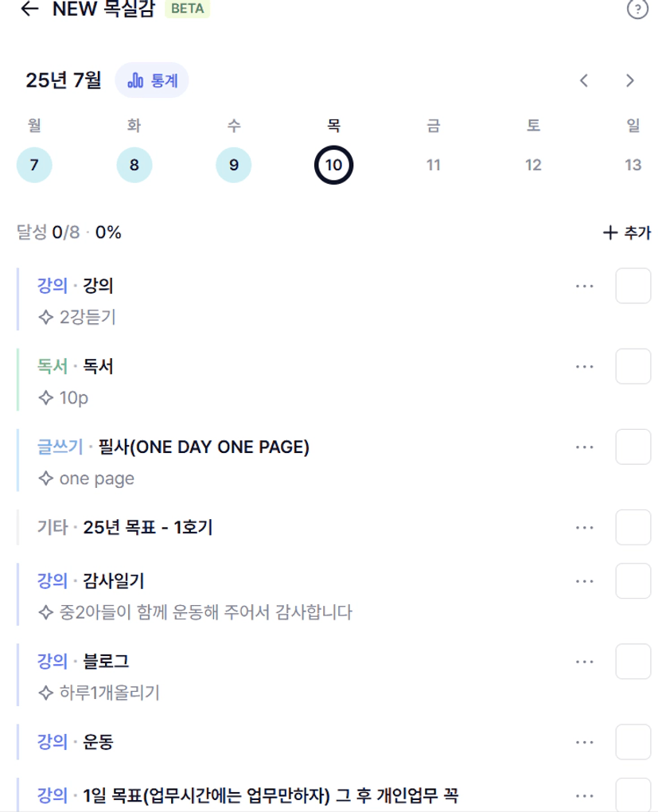Go back using the left arrow icon
Viewport: 658px width, 812px height.
tap(30, 8)
